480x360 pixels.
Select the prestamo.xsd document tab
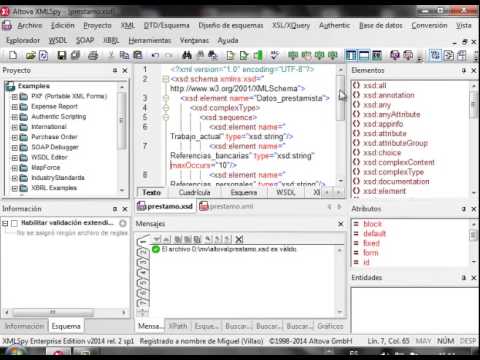tap(165, 206)
